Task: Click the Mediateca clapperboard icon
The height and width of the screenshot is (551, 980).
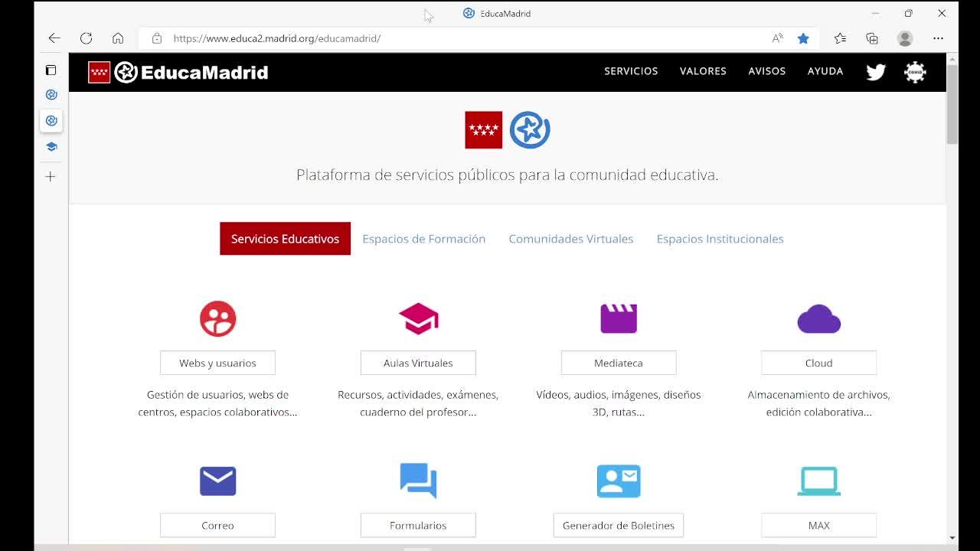Action: tap(619, 318)
